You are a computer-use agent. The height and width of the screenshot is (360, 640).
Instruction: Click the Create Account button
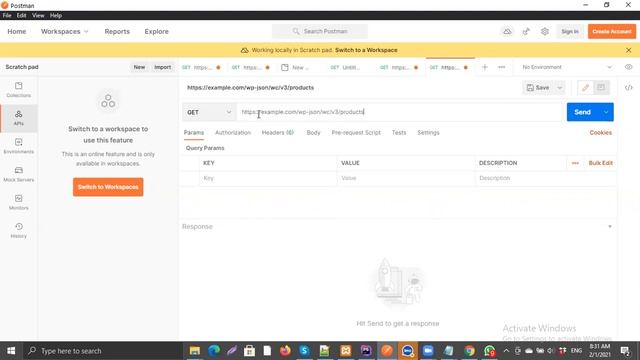point(612,31)
